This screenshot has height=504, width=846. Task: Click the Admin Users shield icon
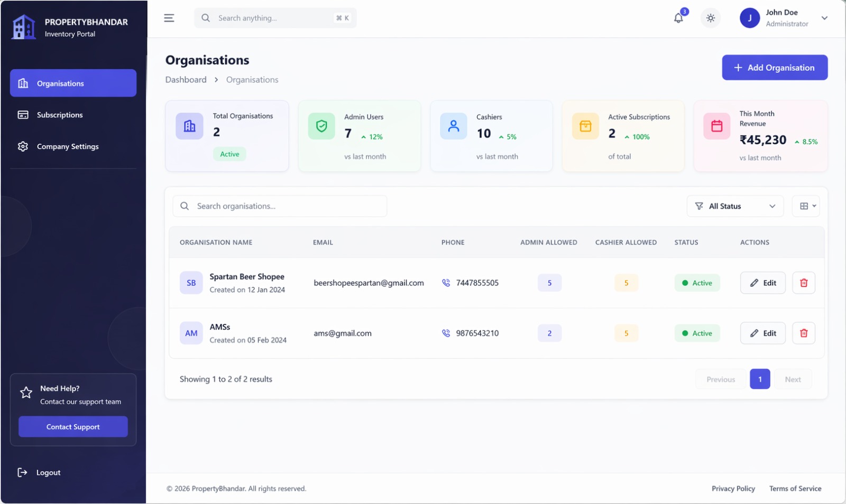[321, 126]
